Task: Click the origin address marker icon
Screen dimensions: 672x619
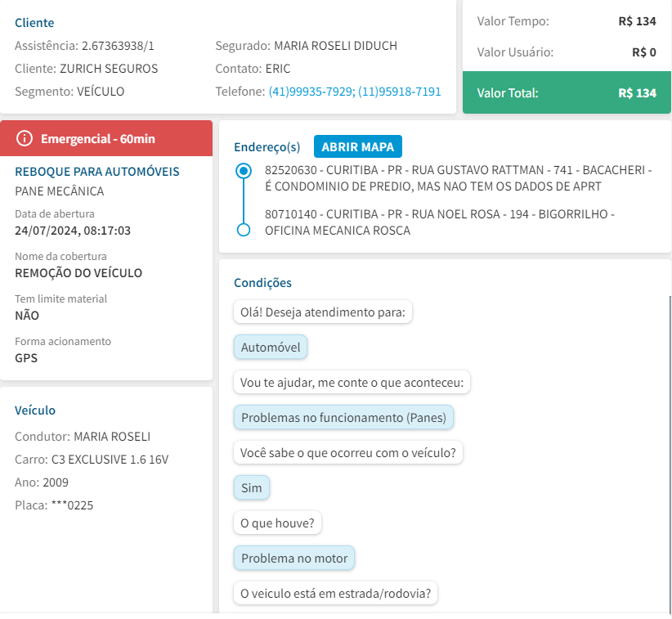Action: click(244, 171)
